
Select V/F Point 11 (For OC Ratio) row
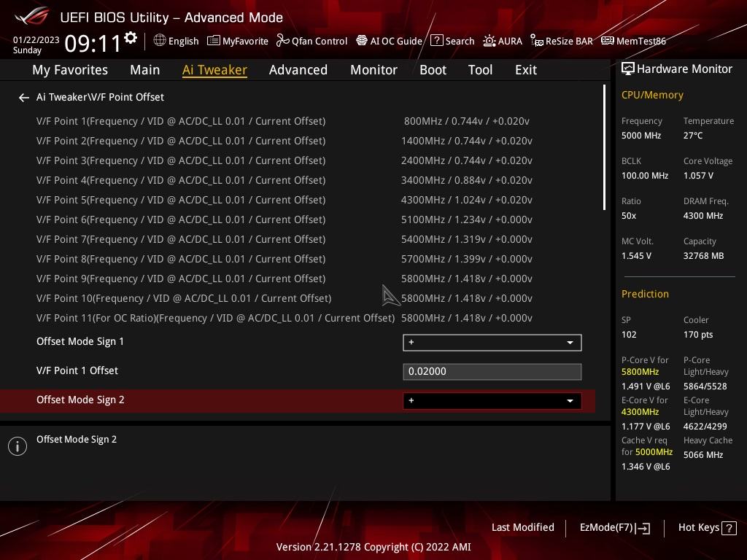298,318
